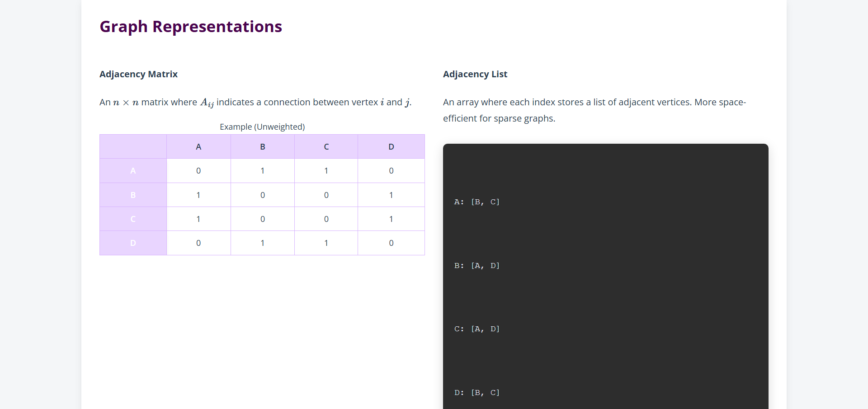Click the "Adjacency List" subheading
The height and width of the screenshot is (409, 868).
click(475, 74)
